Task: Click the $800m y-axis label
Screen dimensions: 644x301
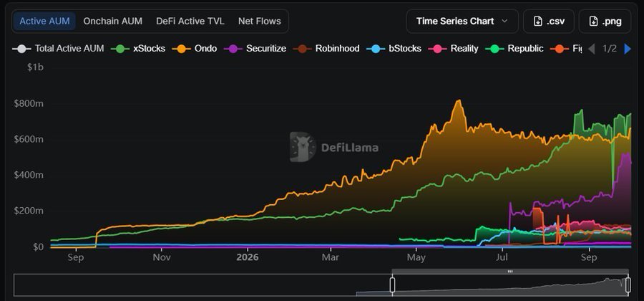Action: (x=29, y=104)
